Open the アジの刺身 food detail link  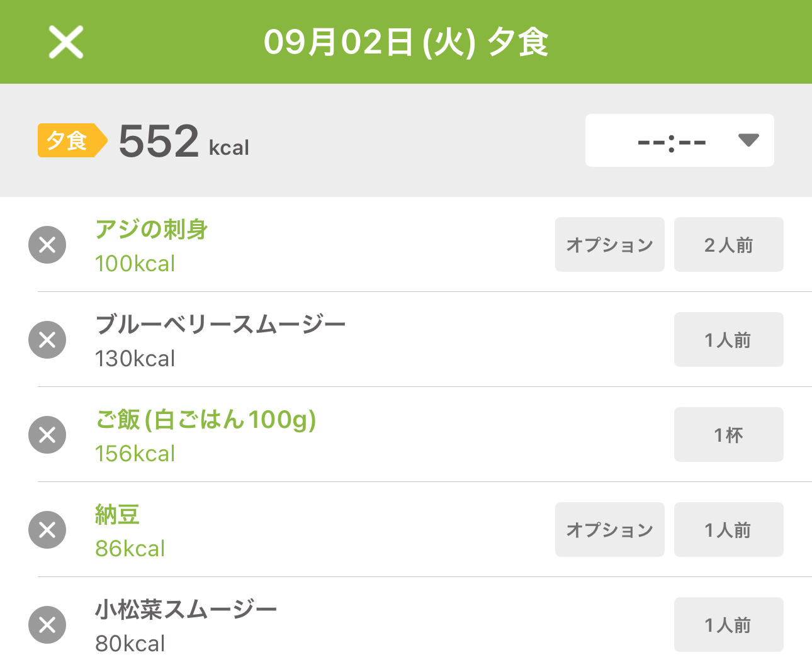[152, 230]
